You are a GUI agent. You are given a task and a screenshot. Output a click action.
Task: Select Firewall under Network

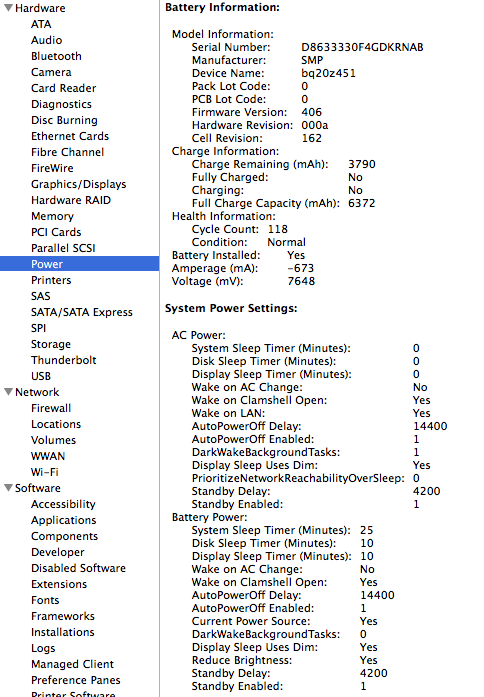pyautogui.click(x=51, y=408)
